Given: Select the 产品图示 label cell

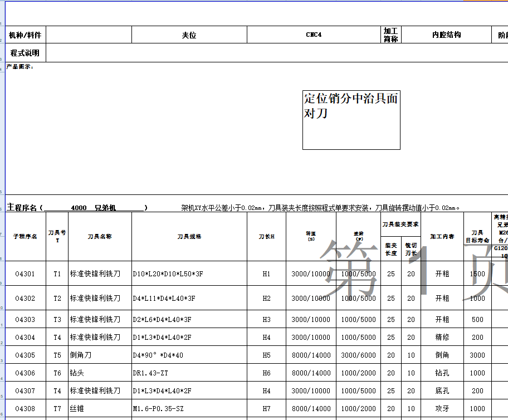Looking at the screenshot, I should (19, 66).
